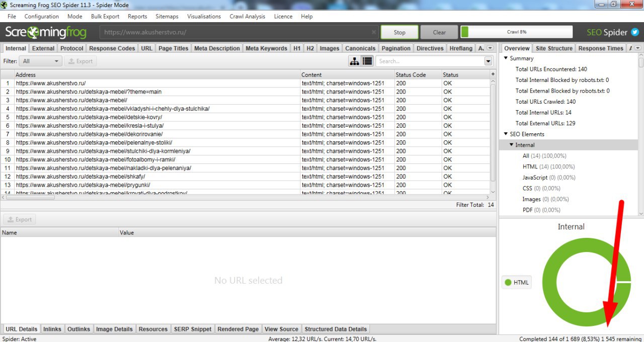Image resolution: width=644 pixels, height=342 pixels.
Task: Click the plus icon to add table columns
Action: pyautogui.click(x=493, y=74)
